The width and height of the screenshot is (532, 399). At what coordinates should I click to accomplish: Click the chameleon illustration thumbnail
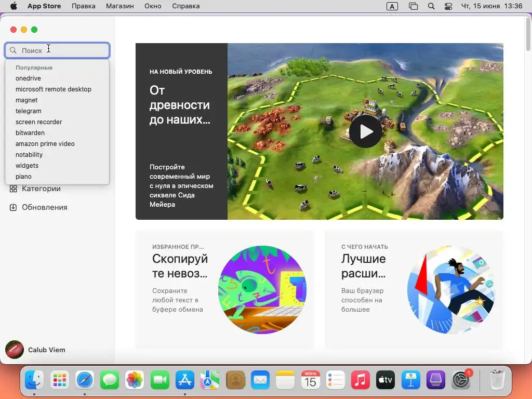[262, 289]
